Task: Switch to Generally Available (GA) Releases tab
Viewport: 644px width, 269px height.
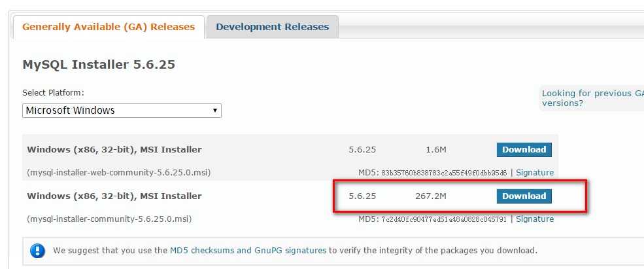Action: (109, 27)
